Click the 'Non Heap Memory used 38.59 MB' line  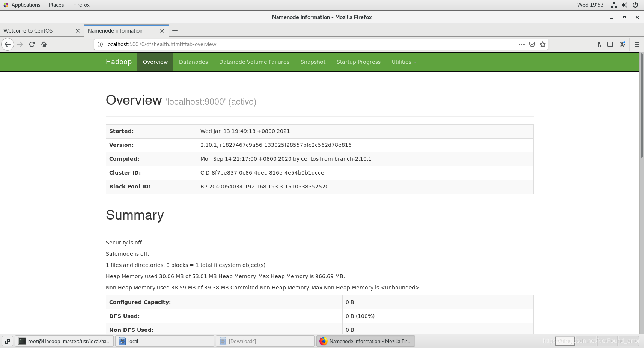tap(263, 288)
